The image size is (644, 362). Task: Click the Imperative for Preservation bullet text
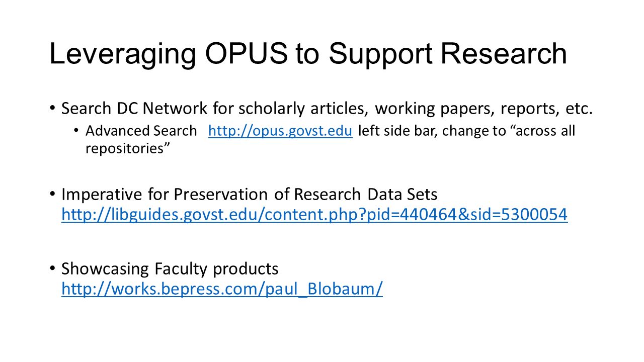click(x=250, y=194)
